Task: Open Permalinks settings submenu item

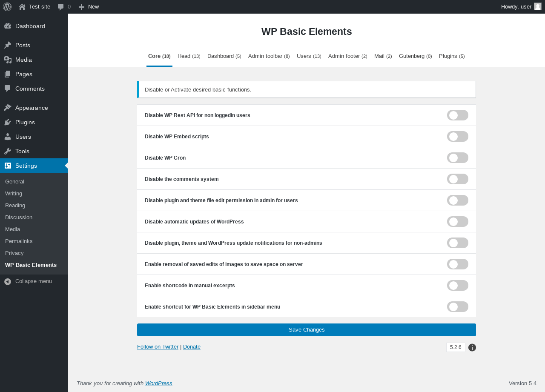Action: [x=34, y=241]
